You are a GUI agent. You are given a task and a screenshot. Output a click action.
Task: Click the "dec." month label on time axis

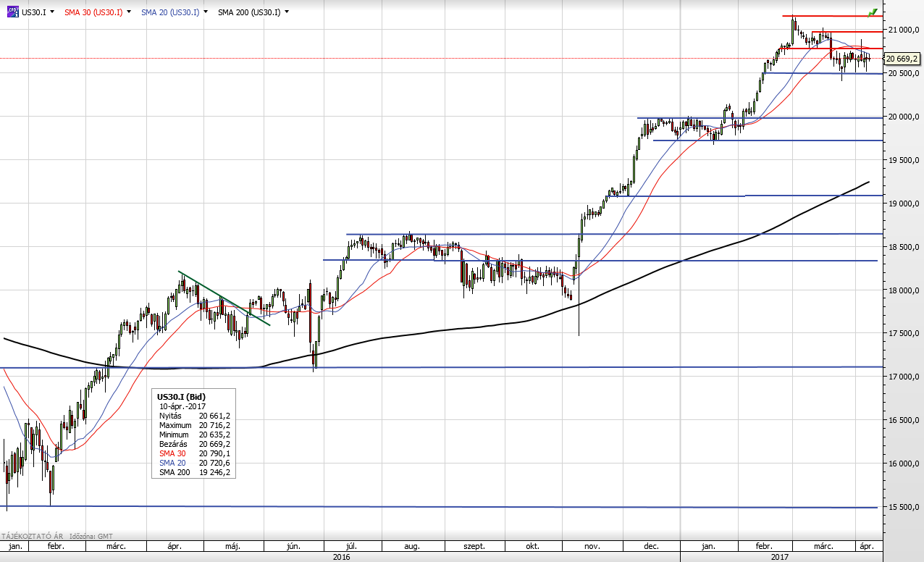(650, 546)
